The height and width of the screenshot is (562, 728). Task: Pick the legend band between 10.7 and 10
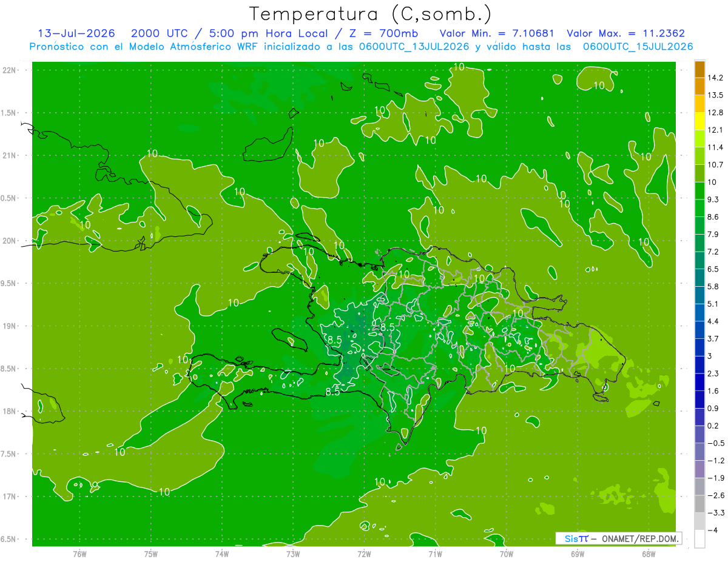[x=699, y=173]
